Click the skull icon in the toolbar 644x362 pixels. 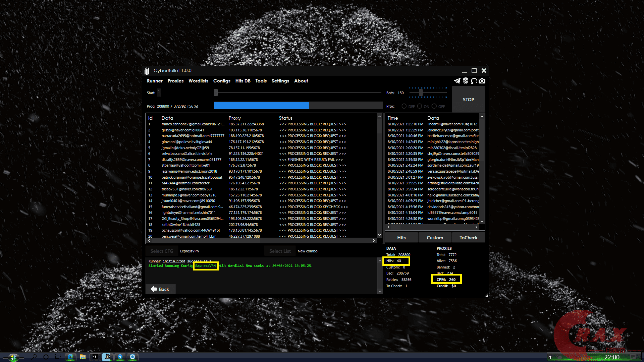coord(466,81)
